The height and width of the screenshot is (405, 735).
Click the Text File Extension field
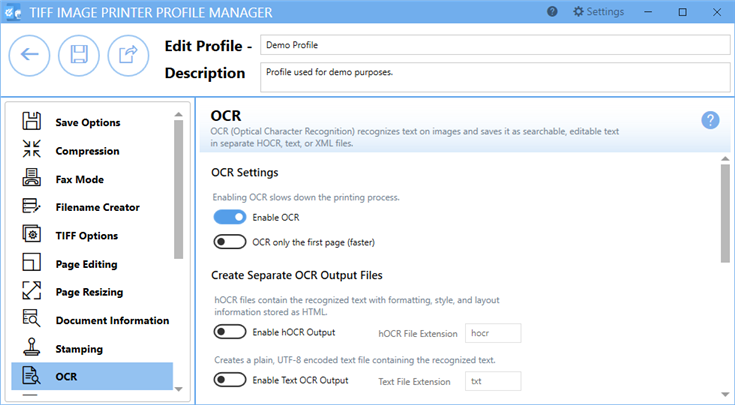[x=493, y=381]
